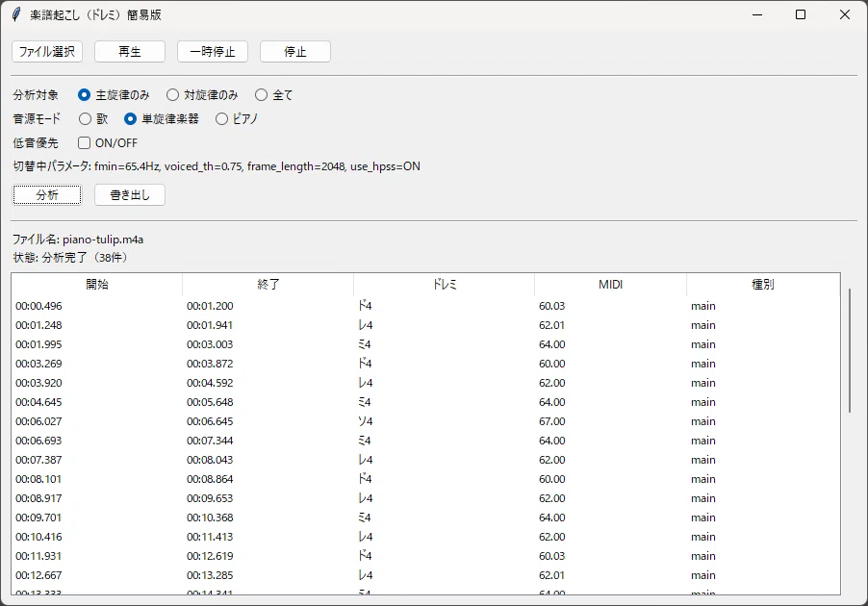This screenshot has width=868, height=606.
Task: Select the row starting at 00:10.416
Action: click(x=425, y=537)
